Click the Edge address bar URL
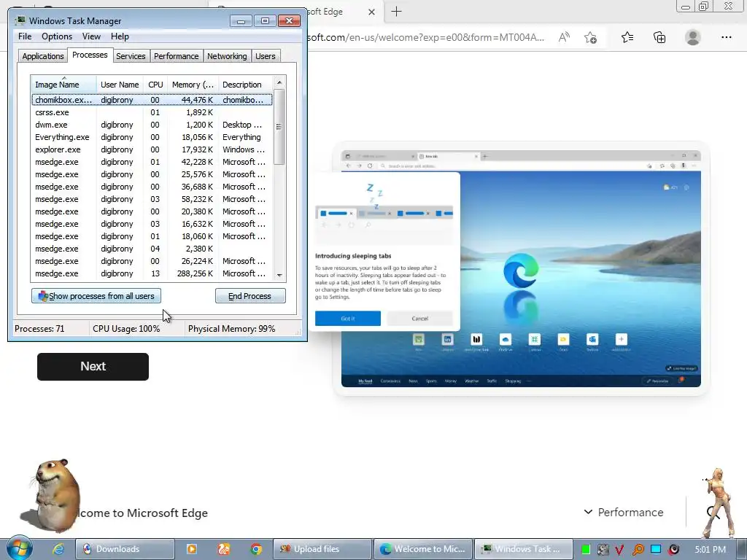The image size is (747, 560). point(425,37)
